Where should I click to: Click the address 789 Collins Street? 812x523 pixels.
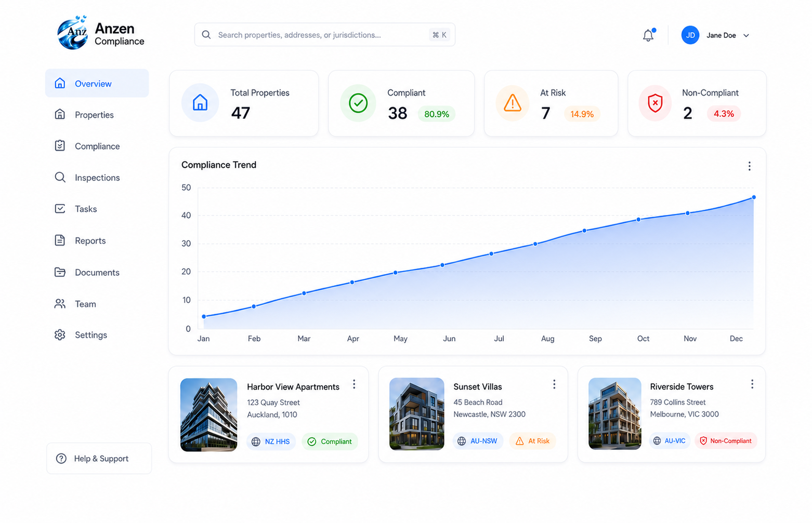click(678, 403)
